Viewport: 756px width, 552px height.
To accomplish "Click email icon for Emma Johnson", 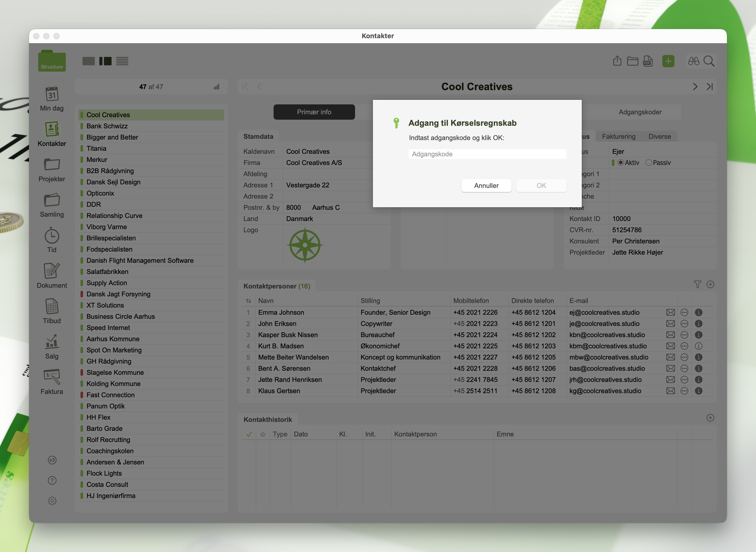I will click(x=670, y=312).
